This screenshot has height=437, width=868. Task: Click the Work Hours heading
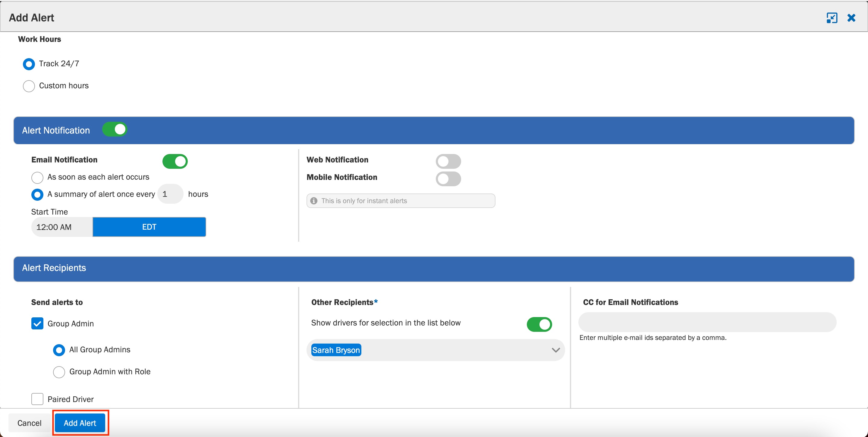39,39
